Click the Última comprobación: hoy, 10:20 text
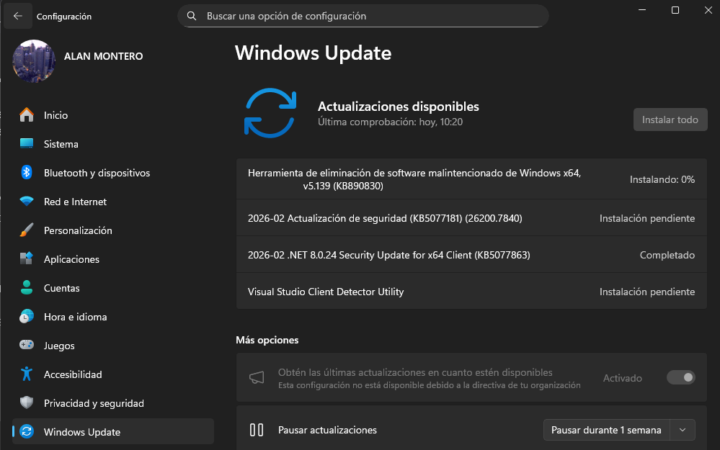Viewport: 720px width, 450px height. click(x=390, y=122)
